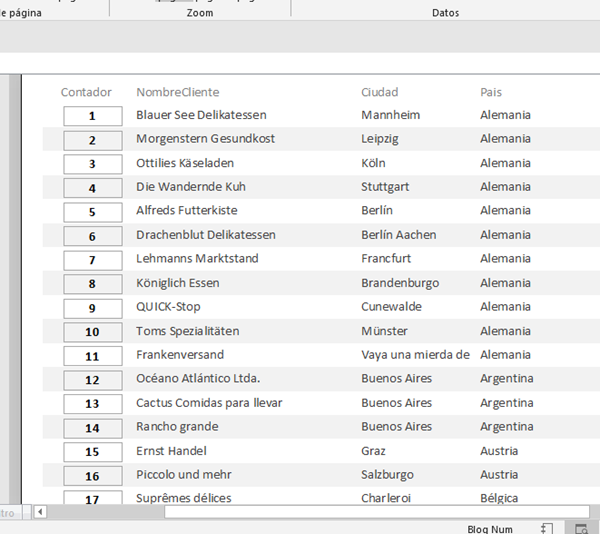Select the counter box showing 6
The image size is (600, 534).
click(93, 236)
